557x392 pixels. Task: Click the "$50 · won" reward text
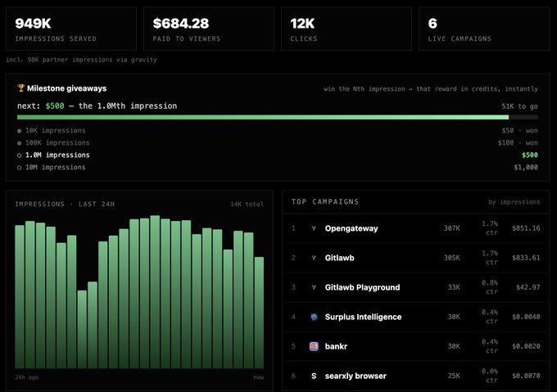(x=519, y=131)
